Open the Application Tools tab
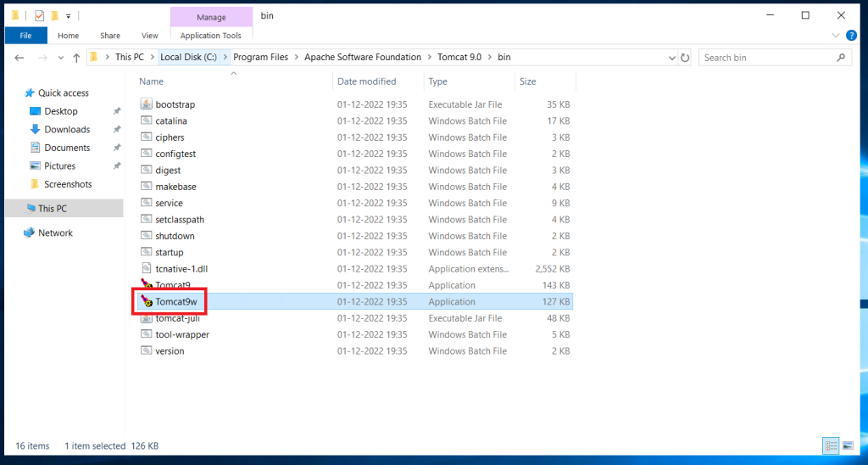The width and height of the screenshot is (868, 465). click(x=211, y=36)
